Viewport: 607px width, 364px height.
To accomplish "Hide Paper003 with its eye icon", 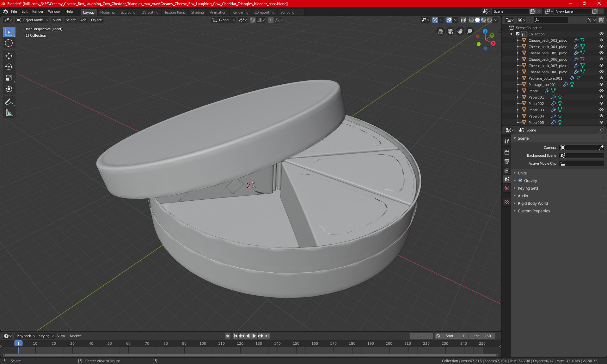I will click(x=601, y=110).
